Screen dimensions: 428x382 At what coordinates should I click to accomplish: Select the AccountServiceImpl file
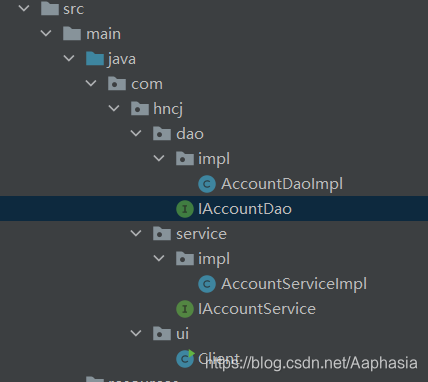tap(294, 284)
